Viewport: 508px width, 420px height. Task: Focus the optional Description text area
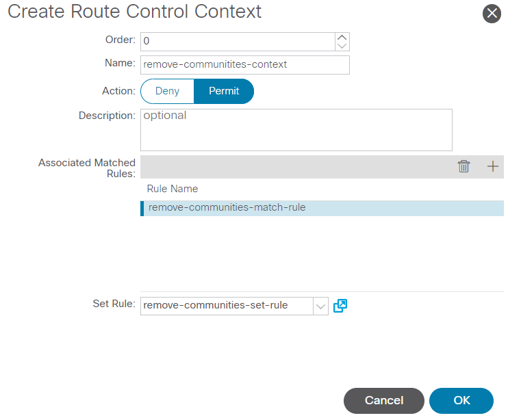pyautogui.click(x=296, y=130)
